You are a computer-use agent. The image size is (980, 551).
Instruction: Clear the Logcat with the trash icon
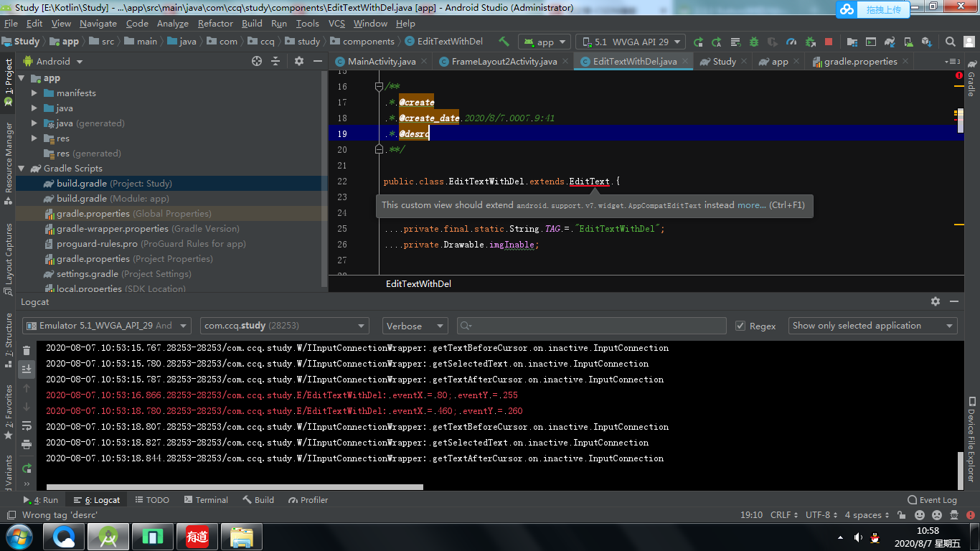pyautogui.click(x=27, y=350)
